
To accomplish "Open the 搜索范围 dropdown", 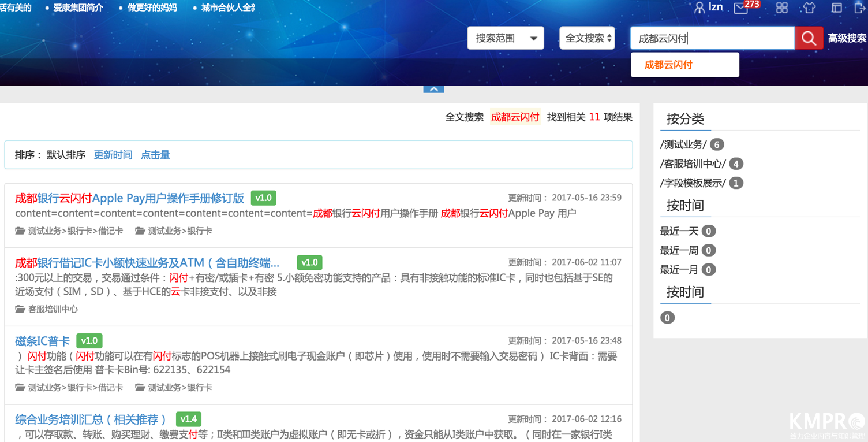I will (x=506, y=38).
